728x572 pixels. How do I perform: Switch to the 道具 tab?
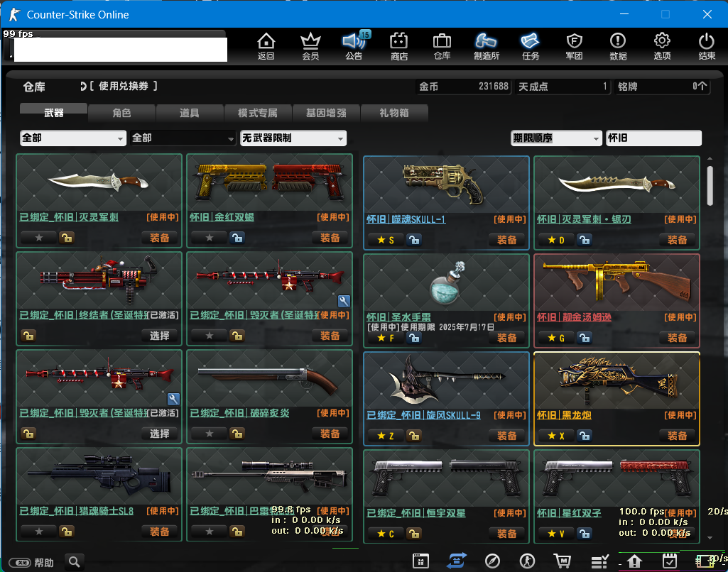pos(190,113)
